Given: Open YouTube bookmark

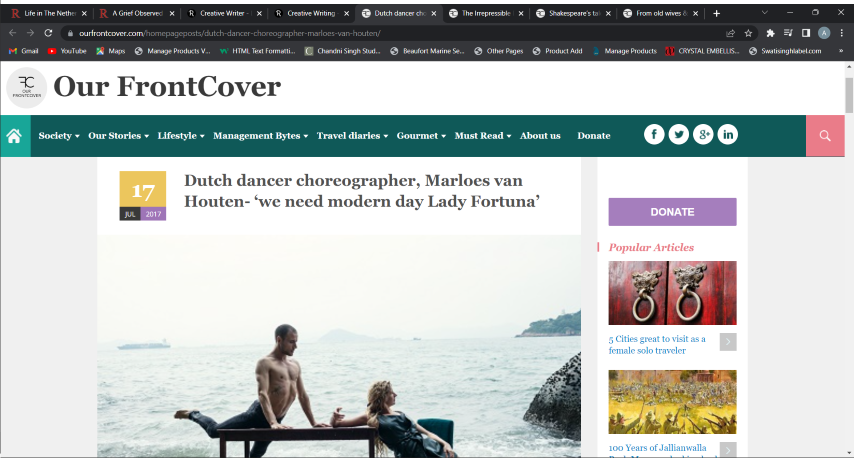Looking at the screenshot, I should click(x=67, y=51).
